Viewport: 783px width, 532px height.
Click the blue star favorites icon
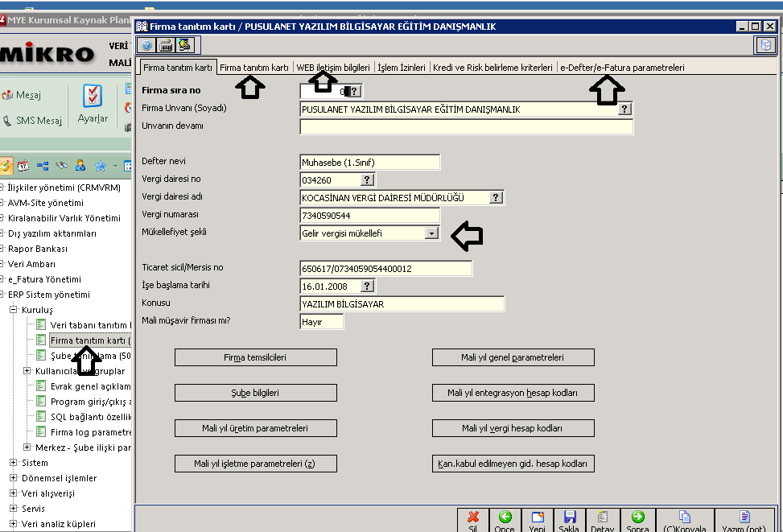tap(101, 166)
